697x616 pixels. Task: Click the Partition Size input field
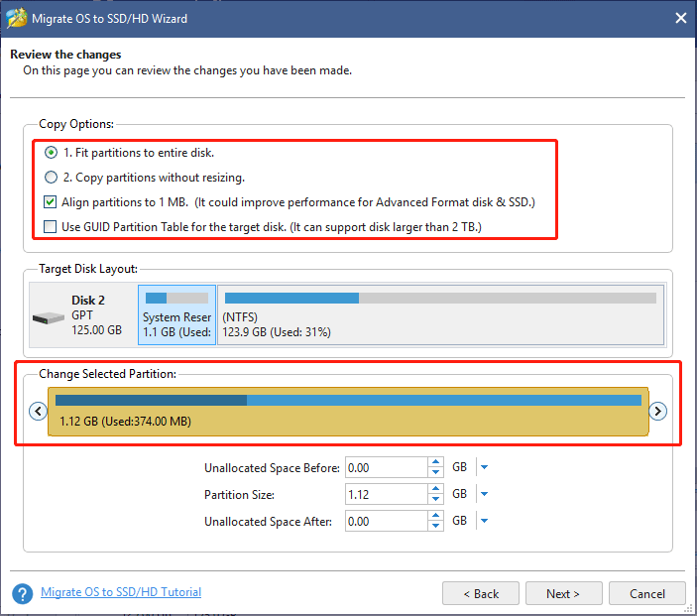coord(385,494)
